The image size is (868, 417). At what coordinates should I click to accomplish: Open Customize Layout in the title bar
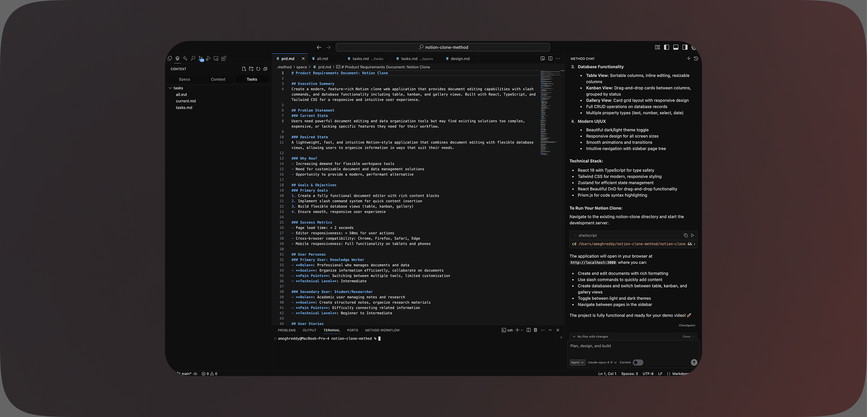tap(657, 47)
